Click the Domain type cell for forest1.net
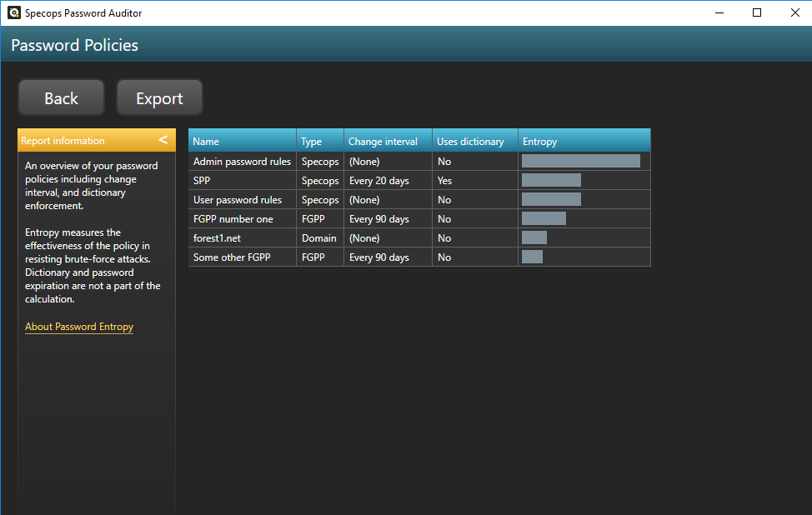Image resolution: width=812 pixels, height=515 pixels. (320, 238)
